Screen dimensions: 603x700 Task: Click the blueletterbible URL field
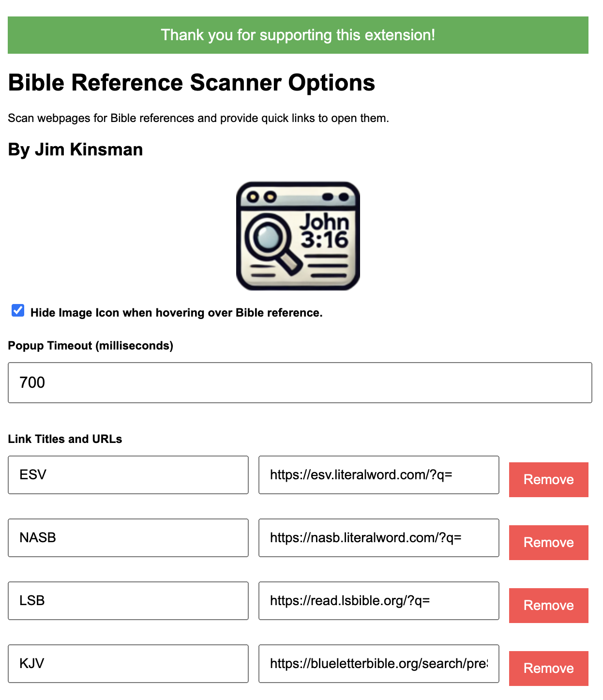click(379, 664)
